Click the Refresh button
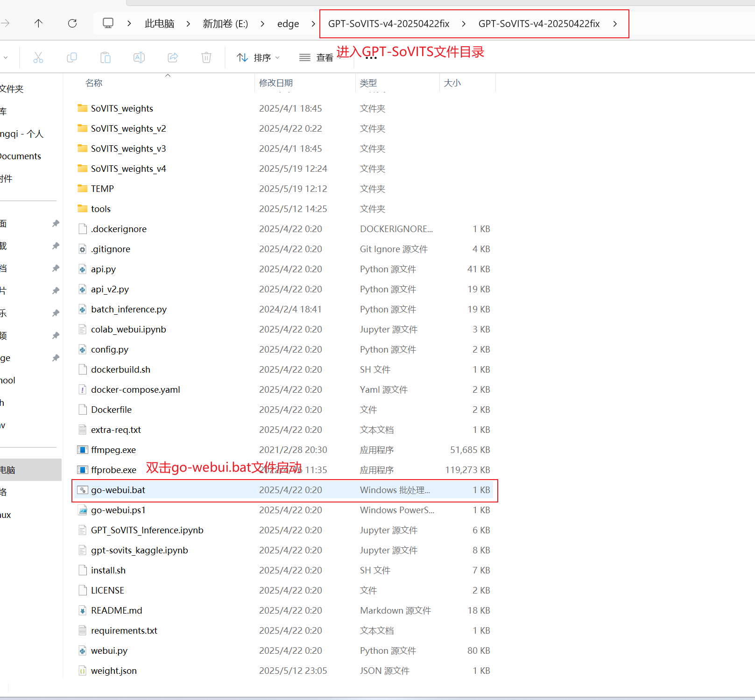Screen dimensions: 755x700 click(72, 23)
